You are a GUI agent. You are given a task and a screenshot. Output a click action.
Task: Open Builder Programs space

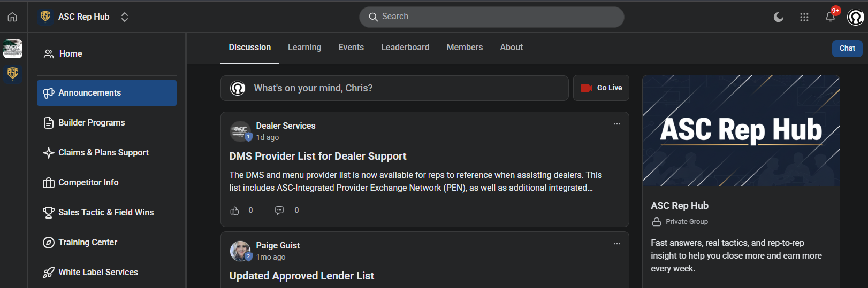click(107, 123)
